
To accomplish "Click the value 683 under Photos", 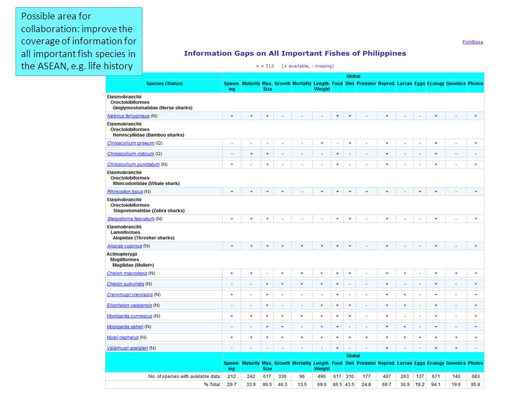I will [x=475, y=376].
